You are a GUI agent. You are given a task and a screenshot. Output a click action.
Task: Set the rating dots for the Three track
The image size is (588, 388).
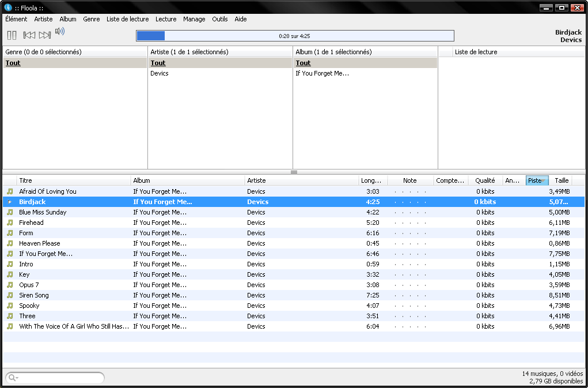click(410, 317)
